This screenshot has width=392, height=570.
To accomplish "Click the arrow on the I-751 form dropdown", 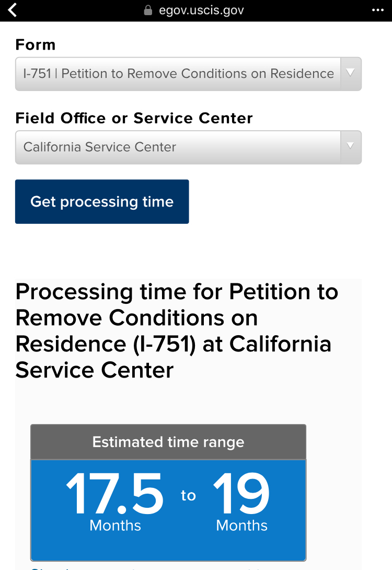I will [351, 73].
